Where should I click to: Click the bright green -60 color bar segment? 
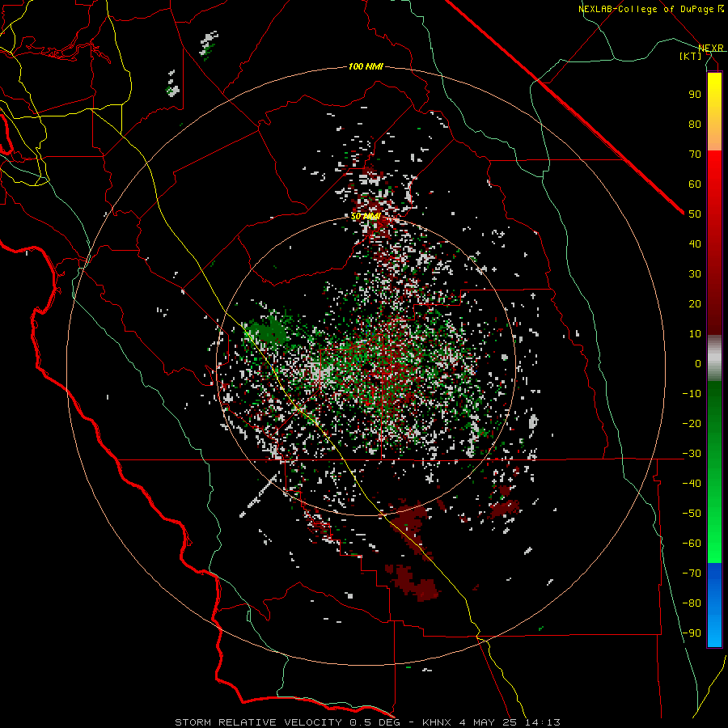coord(714,548)
